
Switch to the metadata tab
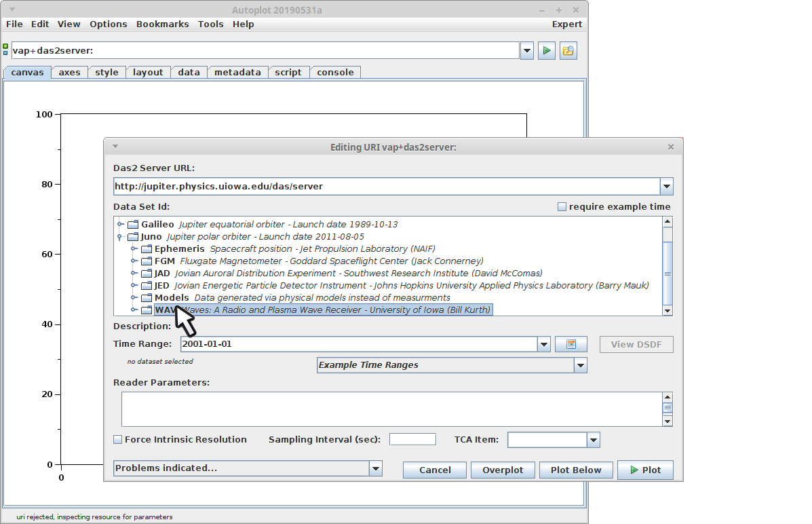point(237,73)
